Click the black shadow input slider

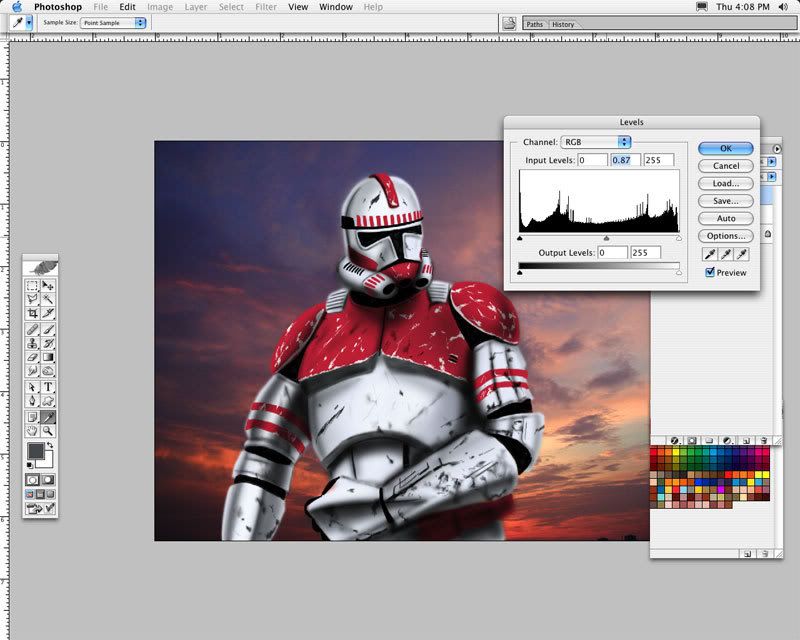(519, 238)
